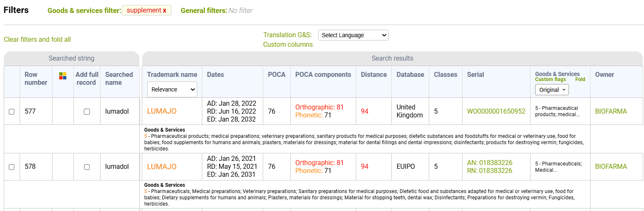
Task: Click the four-color squares column icon
Action: (x=63, y=76)
